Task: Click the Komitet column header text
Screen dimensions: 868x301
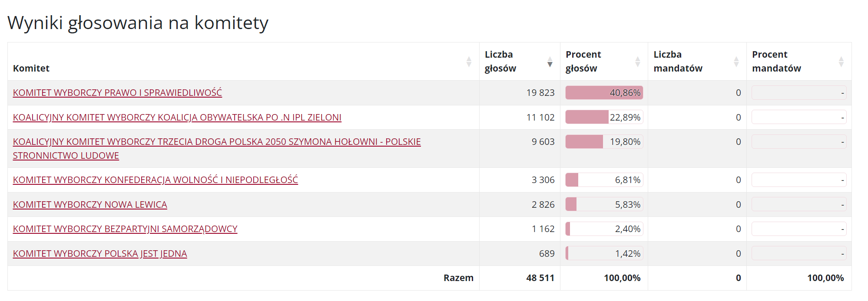Action: click(x=31, y=69)
